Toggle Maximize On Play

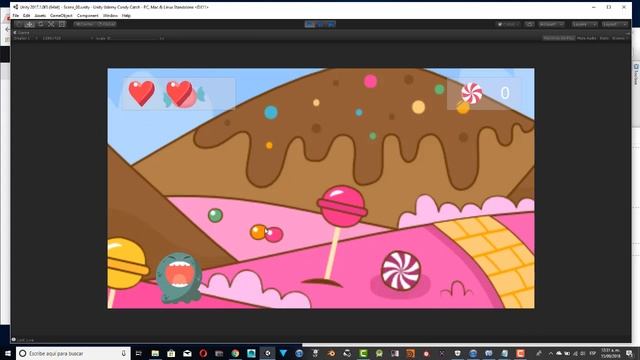(558, 38)
